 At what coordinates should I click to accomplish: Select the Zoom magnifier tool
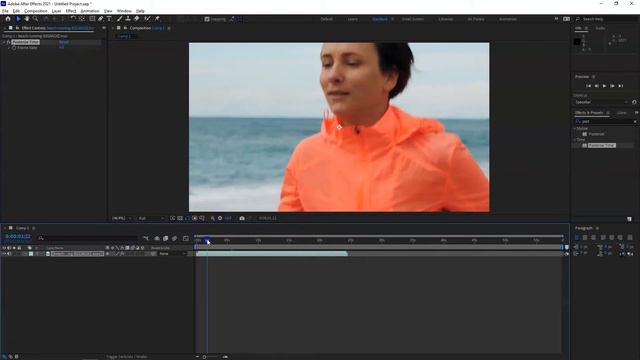[x=36, y=19]
